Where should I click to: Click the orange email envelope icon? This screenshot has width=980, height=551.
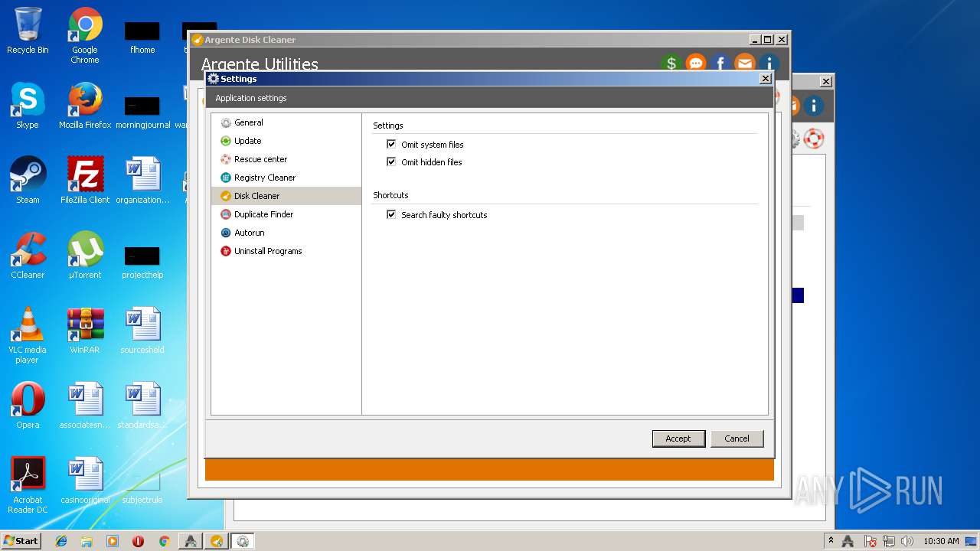tap(745, 64)
